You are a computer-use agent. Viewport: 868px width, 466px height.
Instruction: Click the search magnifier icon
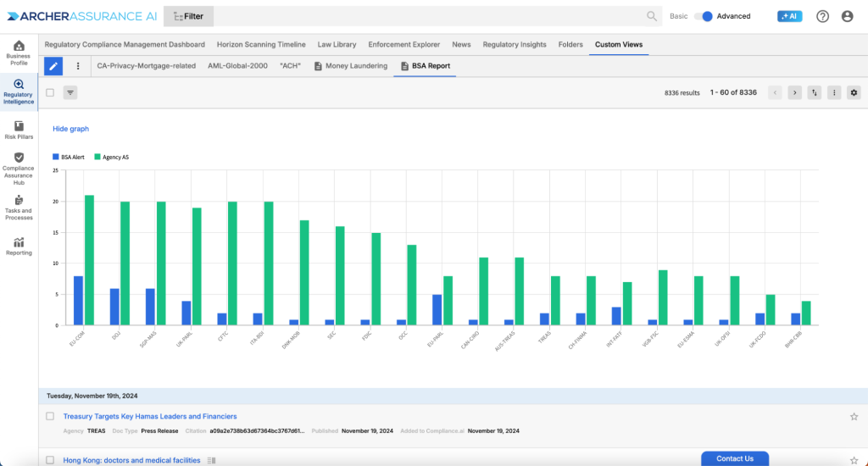pyautogui.click(x=652, y=16)
